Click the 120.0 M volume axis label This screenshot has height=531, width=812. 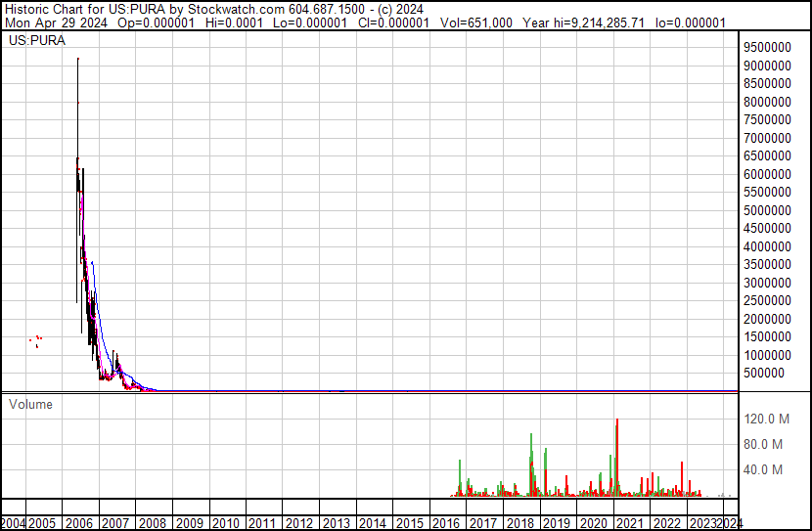click(x=766, y=419)
